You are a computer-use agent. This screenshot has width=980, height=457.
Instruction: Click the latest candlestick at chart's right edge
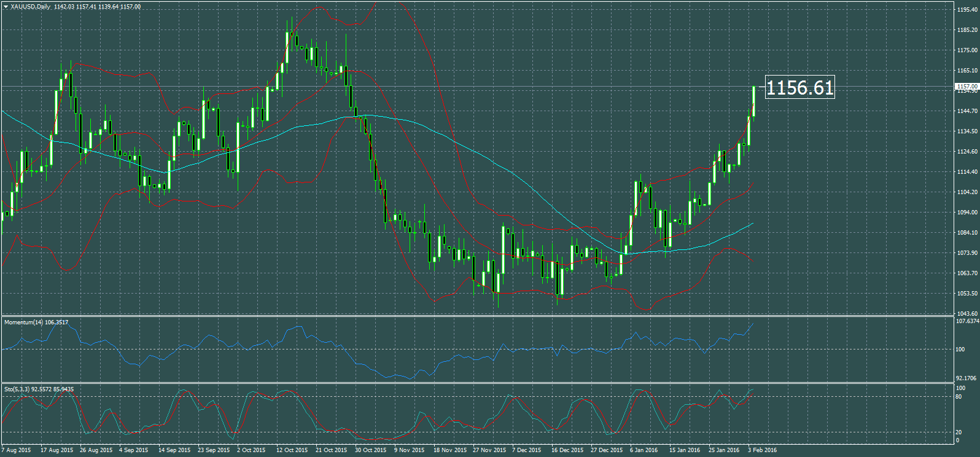pos(753,101)
